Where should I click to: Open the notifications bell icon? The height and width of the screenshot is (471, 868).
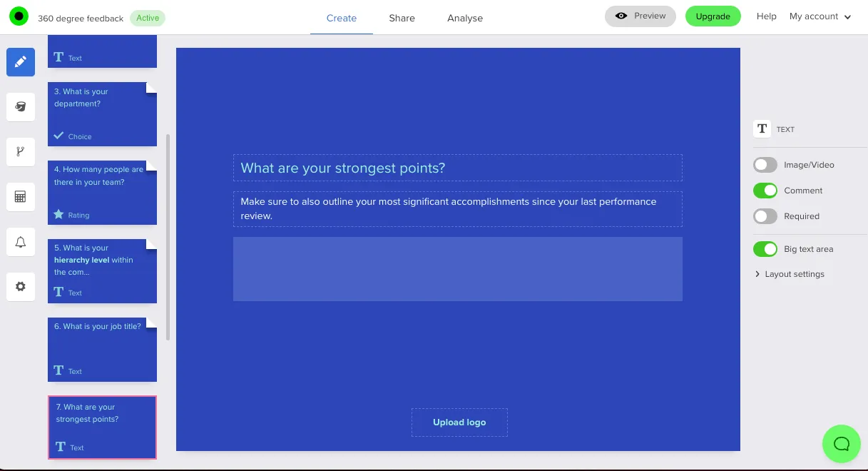tap(21, 242)
